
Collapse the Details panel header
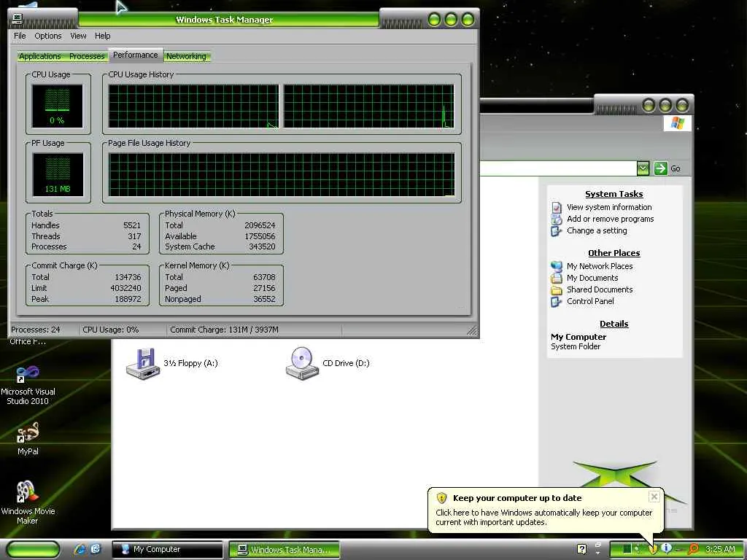[x=614, y=324]
